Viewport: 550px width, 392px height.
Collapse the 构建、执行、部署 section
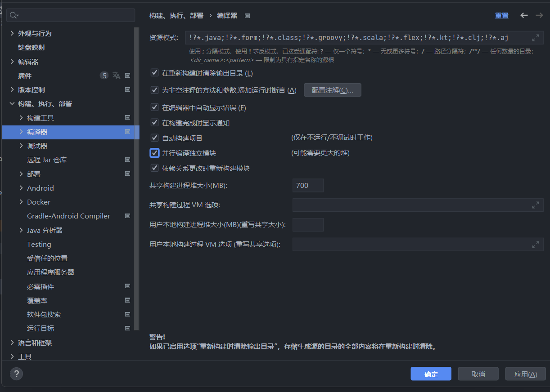[12, 104]
